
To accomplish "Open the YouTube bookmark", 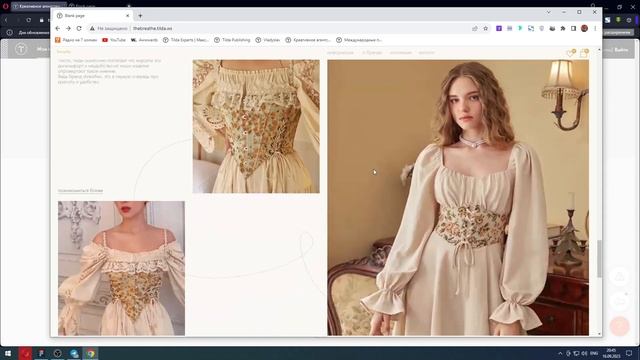I will [114, 40].
